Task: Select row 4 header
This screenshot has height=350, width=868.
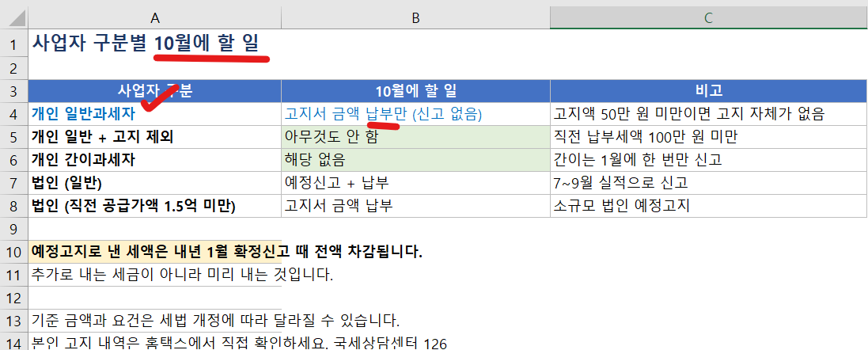Action: pos(13,114)
